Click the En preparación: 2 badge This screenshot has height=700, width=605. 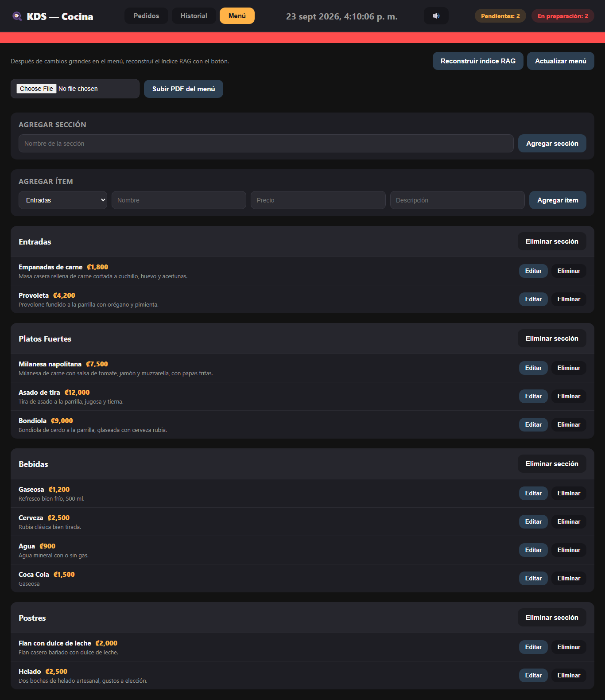(x=563, y=16)
